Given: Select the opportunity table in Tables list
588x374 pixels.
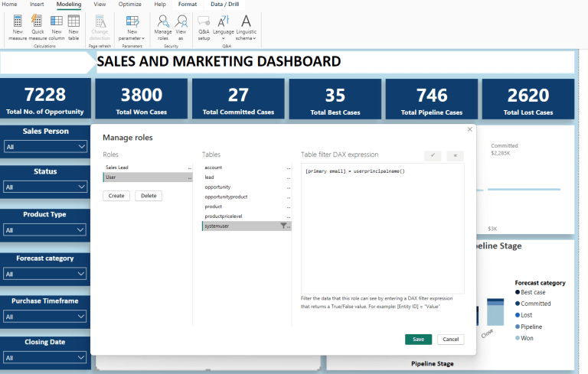Looking at the screenshot, I should tap(217, 187).
